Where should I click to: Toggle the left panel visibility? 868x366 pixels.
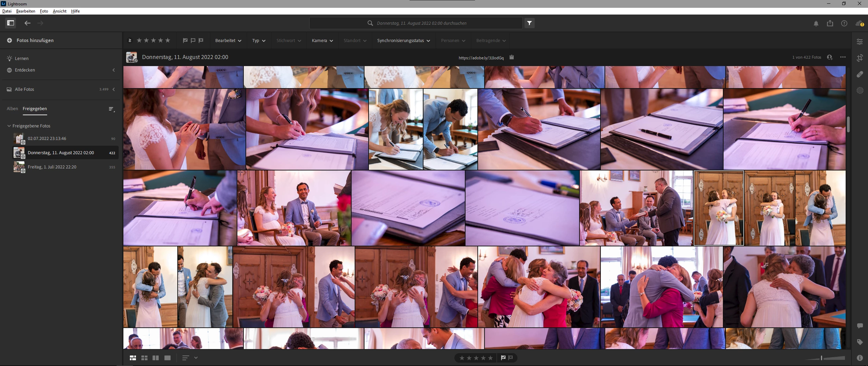[11, 23]
